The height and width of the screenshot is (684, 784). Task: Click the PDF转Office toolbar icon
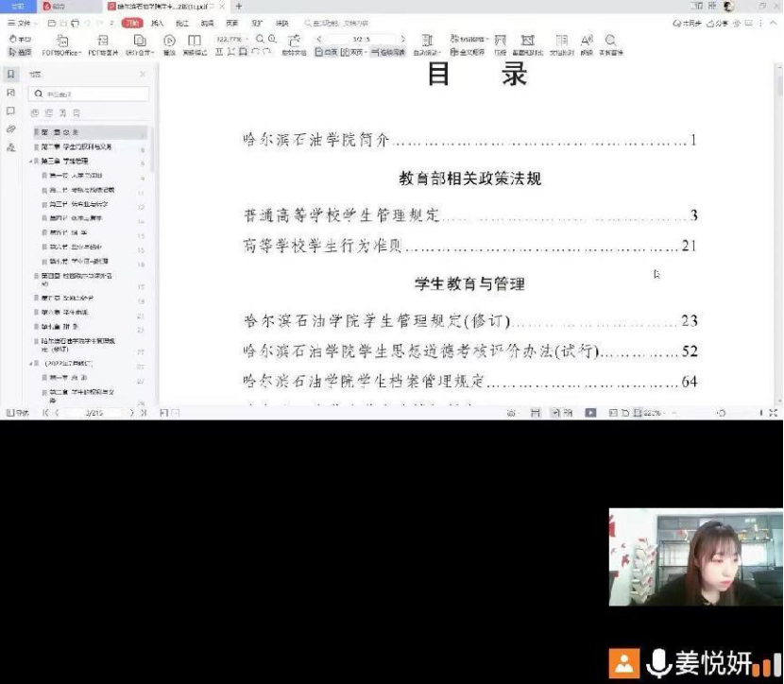(x=62, y=44)
